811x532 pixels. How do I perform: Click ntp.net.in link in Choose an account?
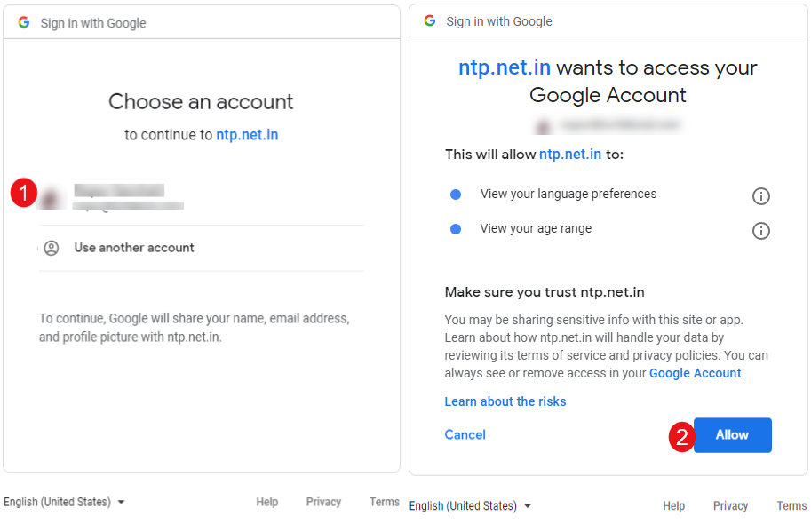coord(247,135)
